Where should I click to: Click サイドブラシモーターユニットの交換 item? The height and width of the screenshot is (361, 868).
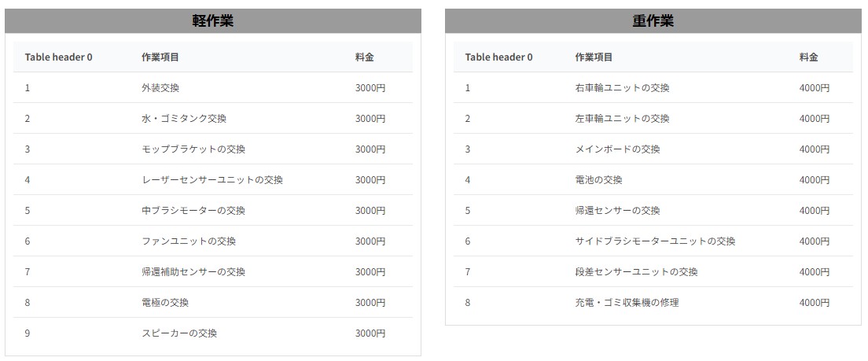(x=655, y=241)
